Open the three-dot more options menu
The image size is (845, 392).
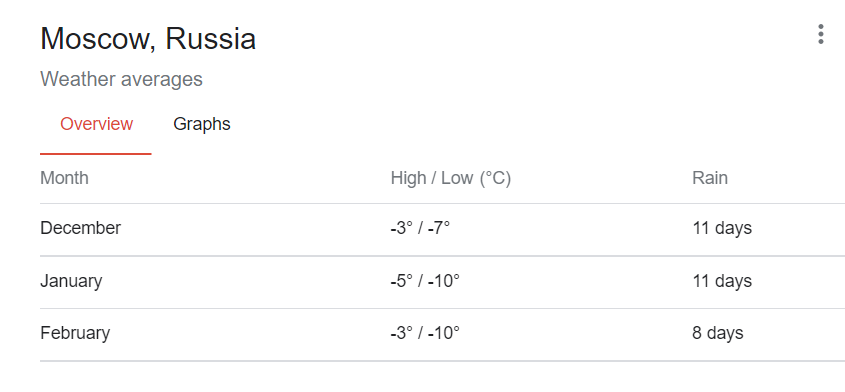(820, 34)
